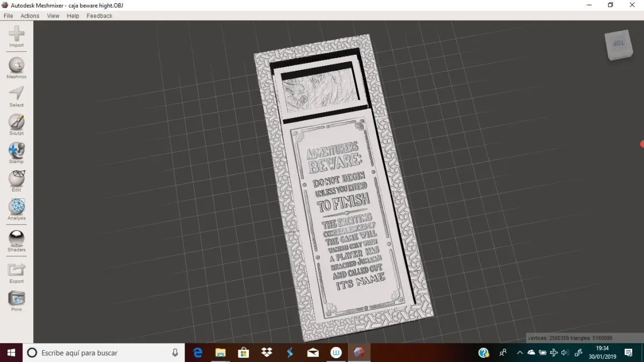
Task: Open the Stamp tool
Action: tap(17, 153)
